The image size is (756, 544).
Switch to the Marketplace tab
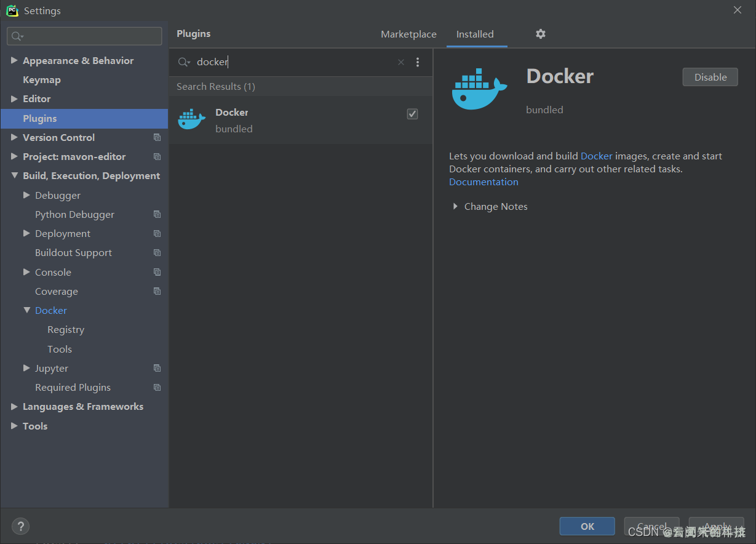[408, 34]
